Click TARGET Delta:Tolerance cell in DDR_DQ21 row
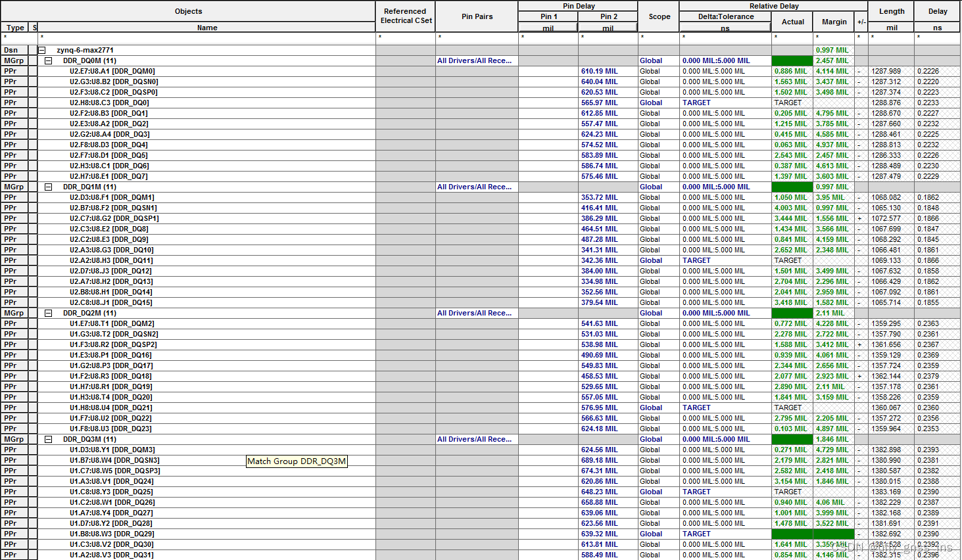 [725, 408]
